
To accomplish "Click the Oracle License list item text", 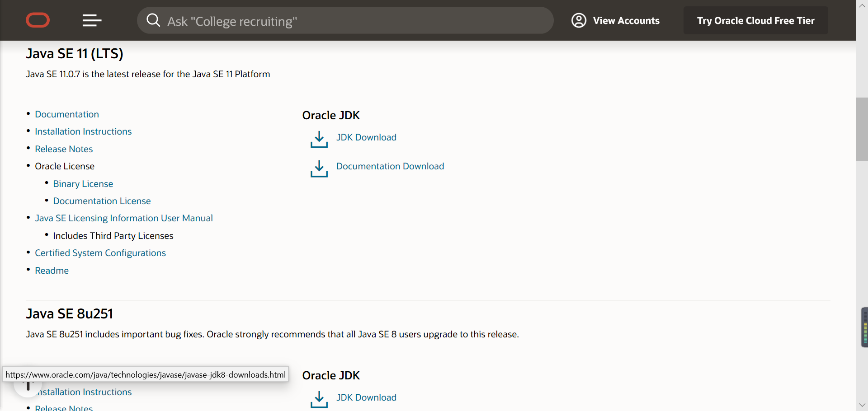I will pyautogui.click(x=65, y=166).
